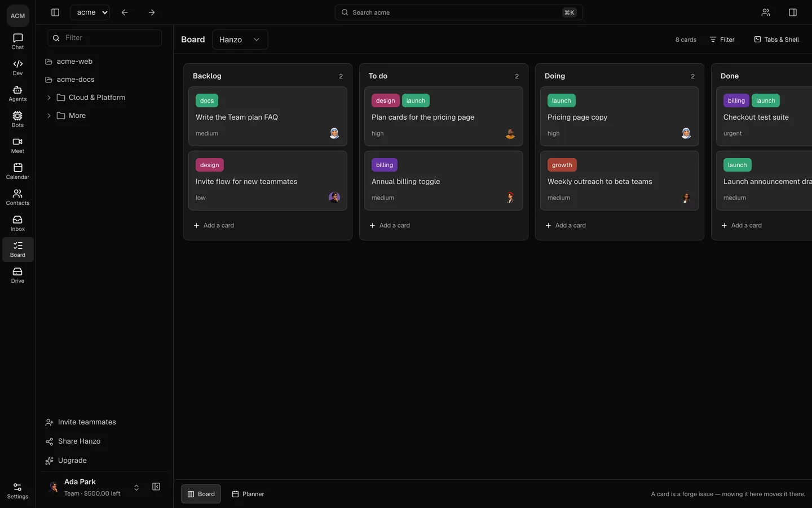Toggle the left sidebar panel icon
The height and width of the screenshot is (508, 812).
[55, 12]
